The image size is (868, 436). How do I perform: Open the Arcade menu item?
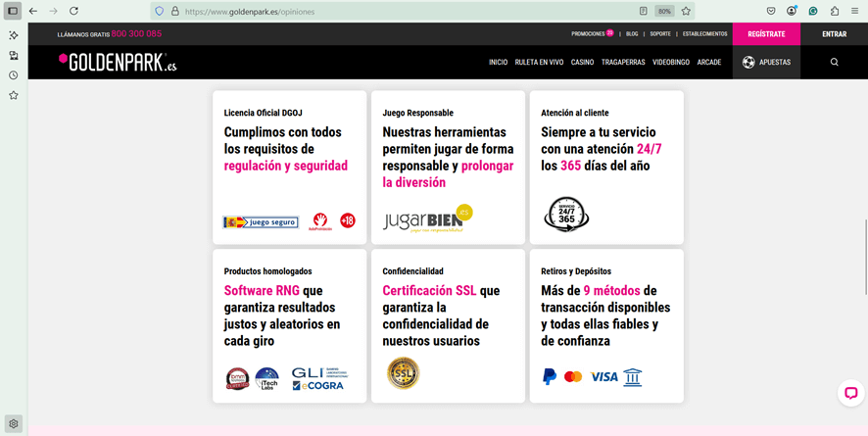(709, 63)
